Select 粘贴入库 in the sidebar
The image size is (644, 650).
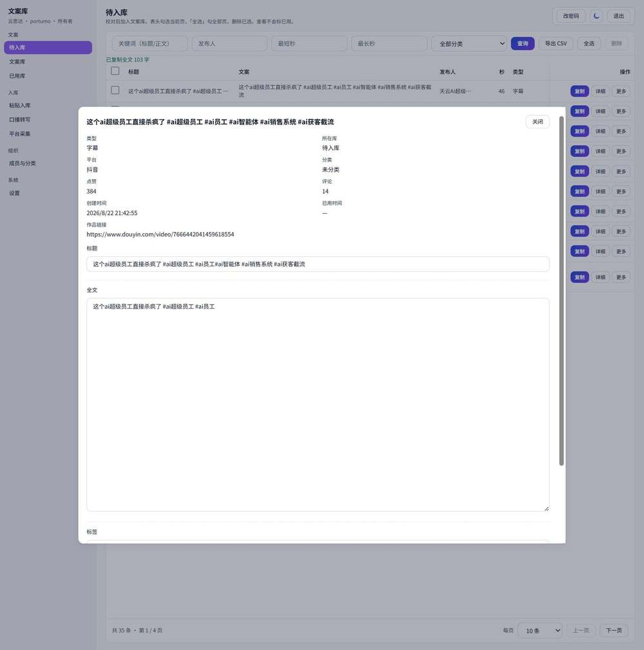click(48, 105)
